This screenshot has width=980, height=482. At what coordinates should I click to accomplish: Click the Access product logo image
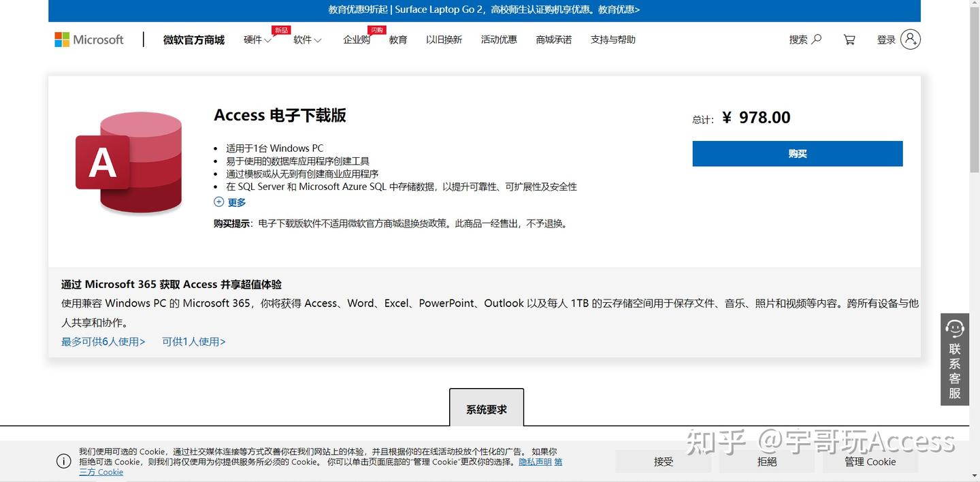click(129, 162)
